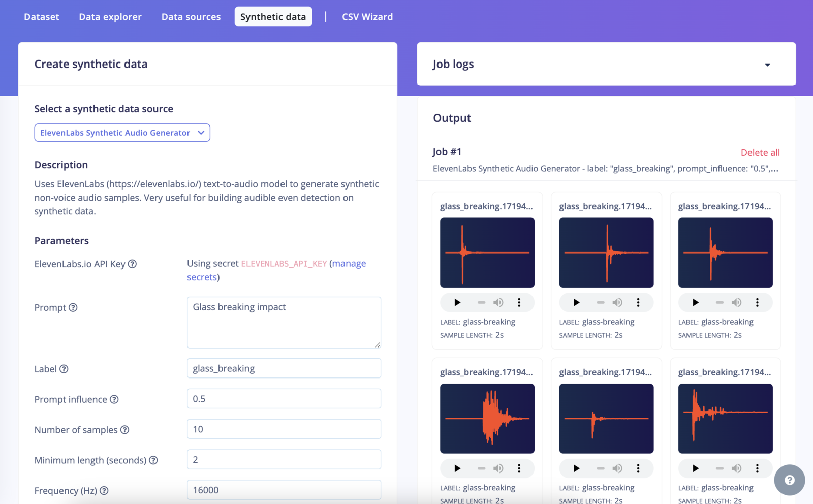
Task: Open help for Minimum length (seconds)
Action: point(153,460)
